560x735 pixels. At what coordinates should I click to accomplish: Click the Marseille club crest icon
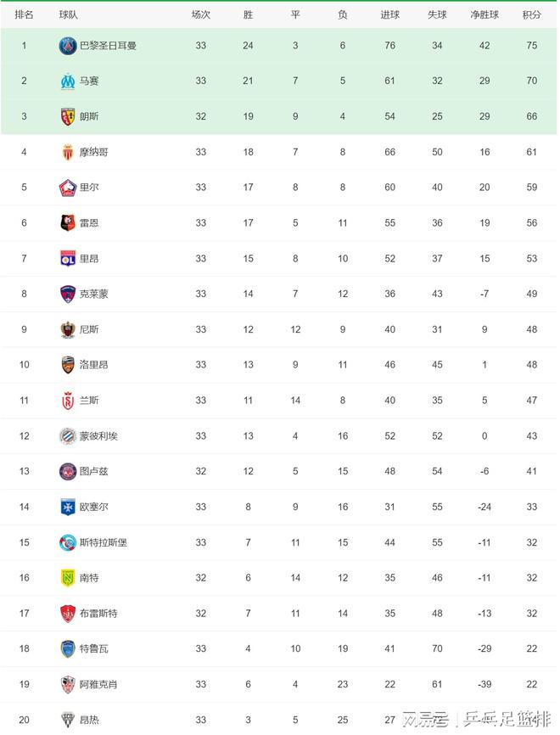point(68,81)
